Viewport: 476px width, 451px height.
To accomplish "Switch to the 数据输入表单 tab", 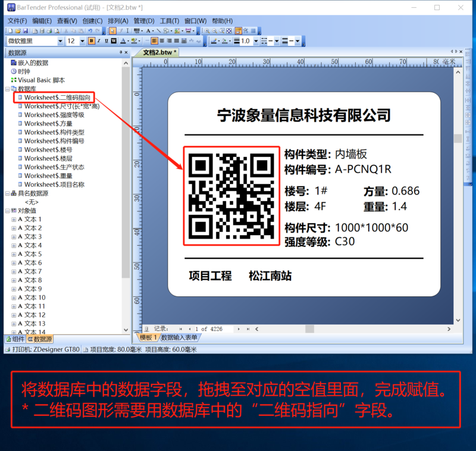I will click(x=179, y=337).
